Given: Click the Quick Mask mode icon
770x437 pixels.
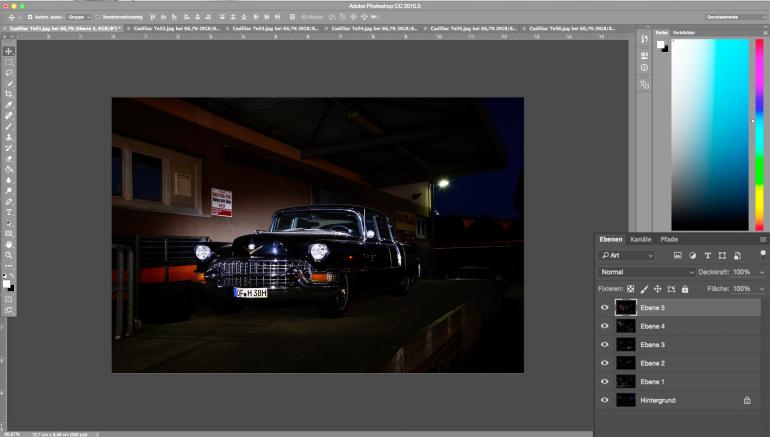Looking at the screenshot, I should click(x=9, y=299).
